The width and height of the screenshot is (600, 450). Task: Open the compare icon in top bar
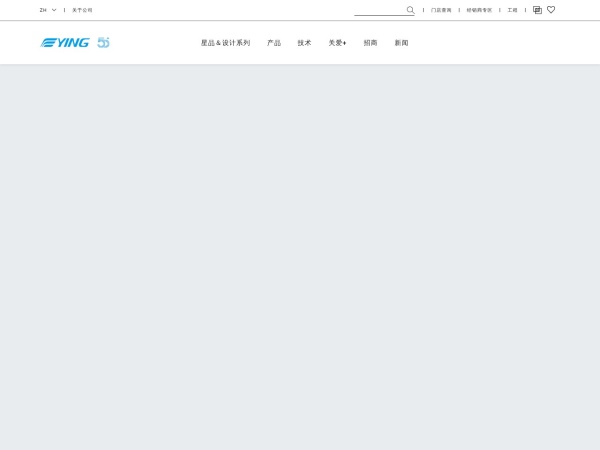(537, 10)
